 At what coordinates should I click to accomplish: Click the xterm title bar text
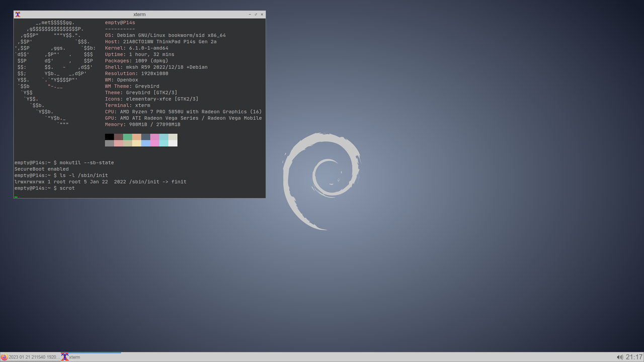139,15
